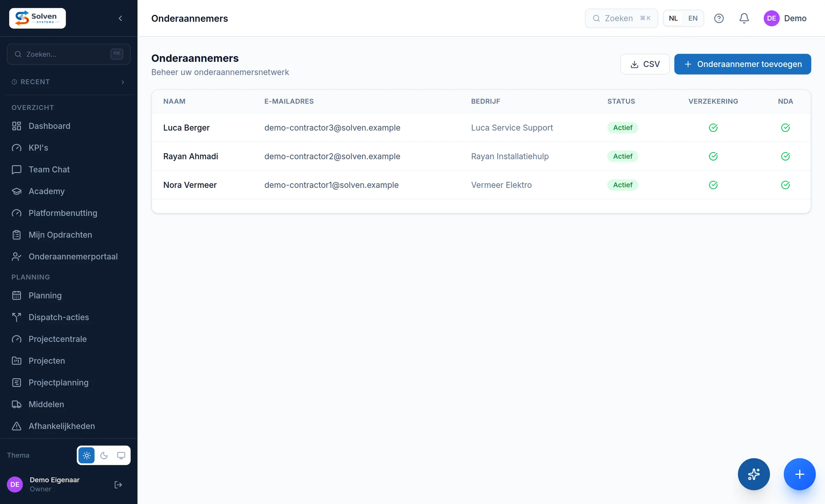Click the Onderaannemerportaal user-check icon
825x504 pixels.
point(16,257)
